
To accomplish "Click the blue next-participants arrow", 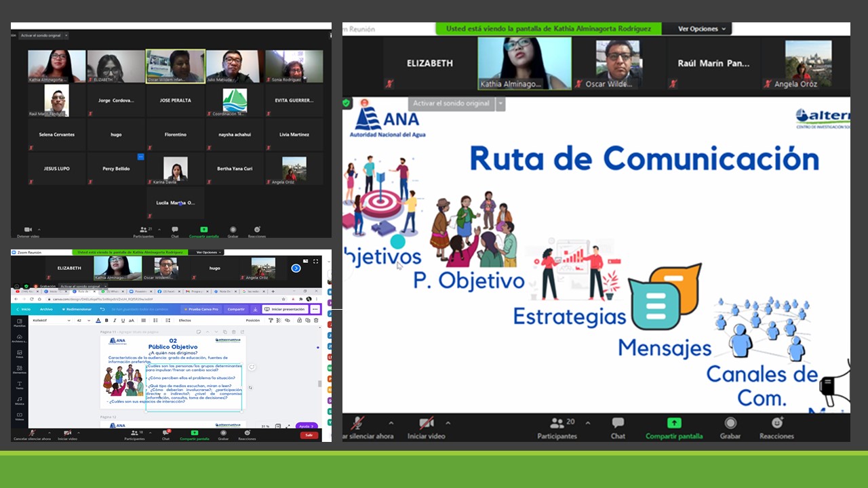I will click(x=296, y=268).
